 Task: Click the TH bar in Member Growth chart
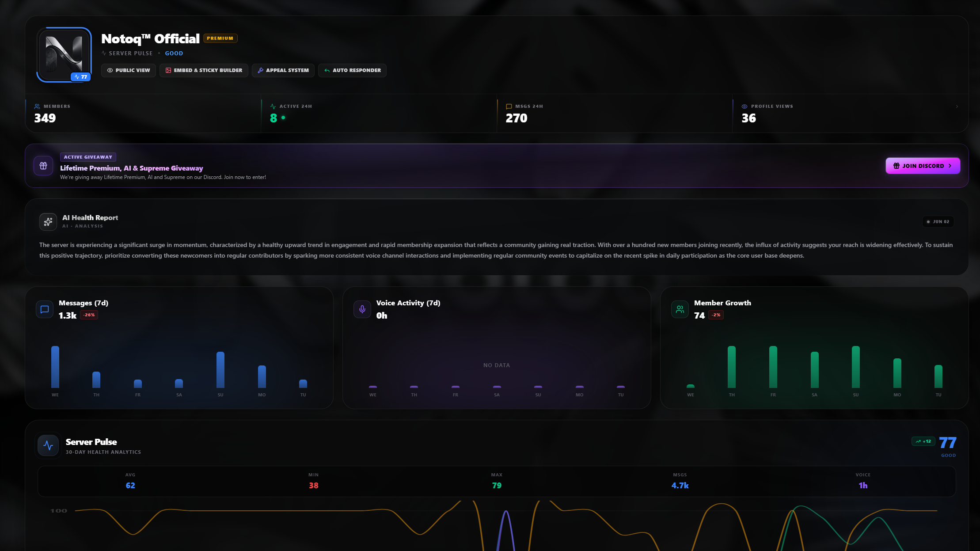[x=732, y=367]
